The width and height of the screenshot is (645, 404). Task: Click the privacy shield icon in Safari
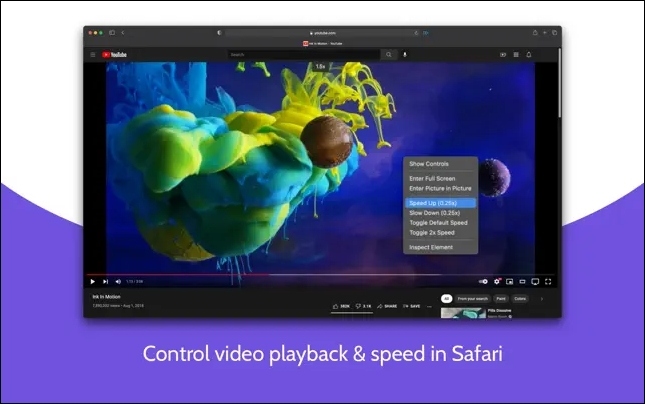219,33
